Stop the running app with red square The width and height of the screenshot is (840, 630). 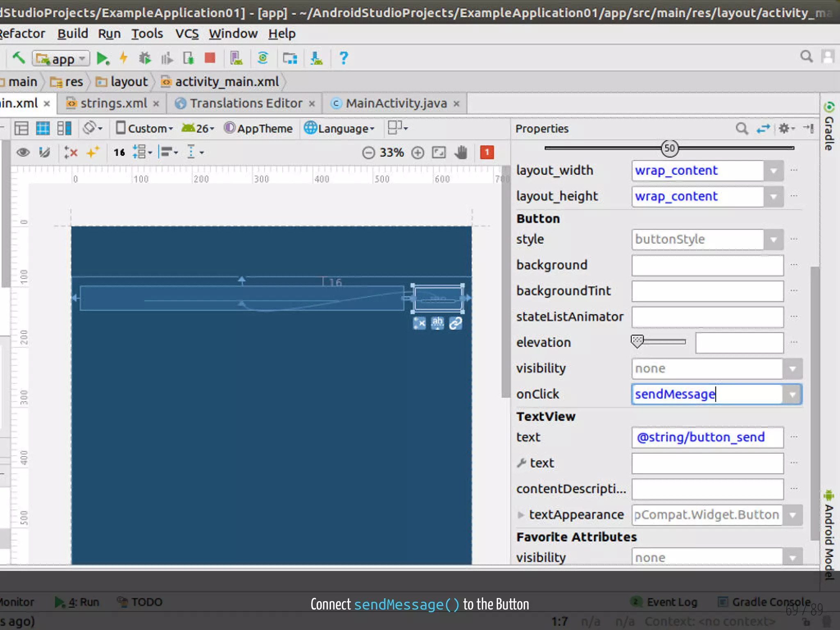tap(210, 58)
